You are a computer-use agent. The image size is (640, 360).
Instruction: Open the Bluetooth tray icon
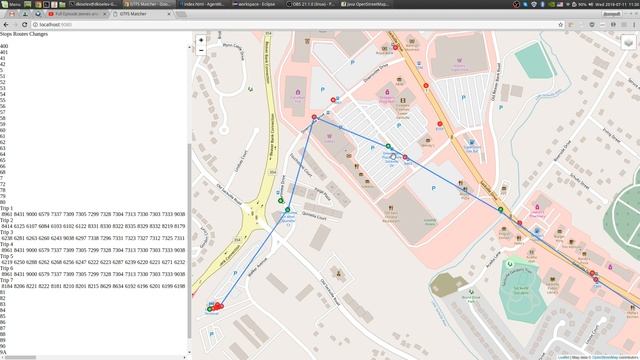click(542, 4)
